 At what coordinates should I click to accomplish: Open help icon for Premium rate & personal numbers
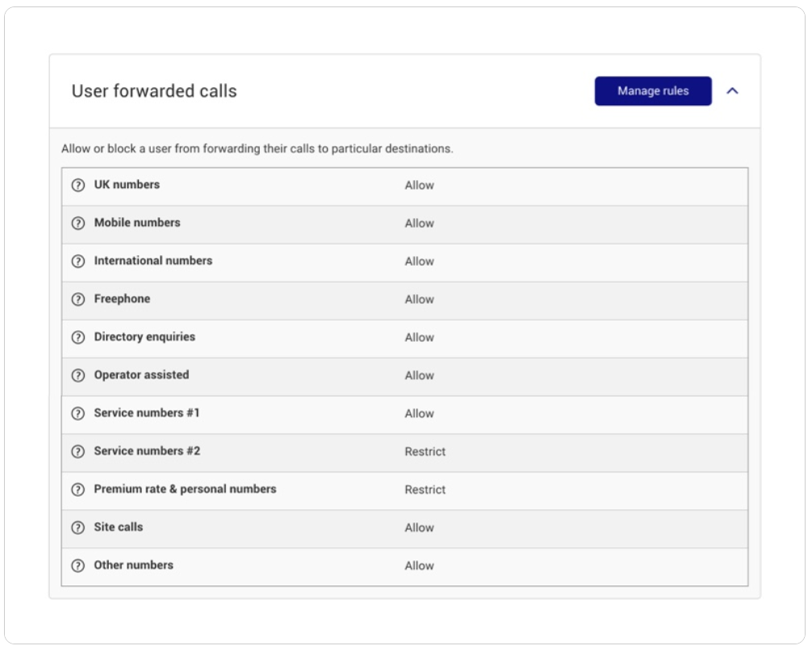(78, 489)
